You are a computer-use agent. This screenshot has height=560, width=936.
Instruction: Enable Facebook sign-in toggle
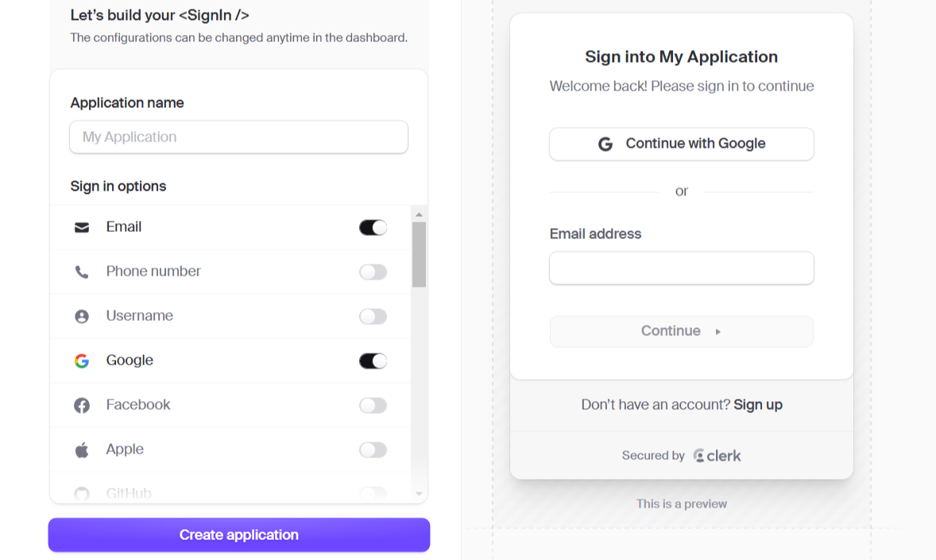click(373, 406)
